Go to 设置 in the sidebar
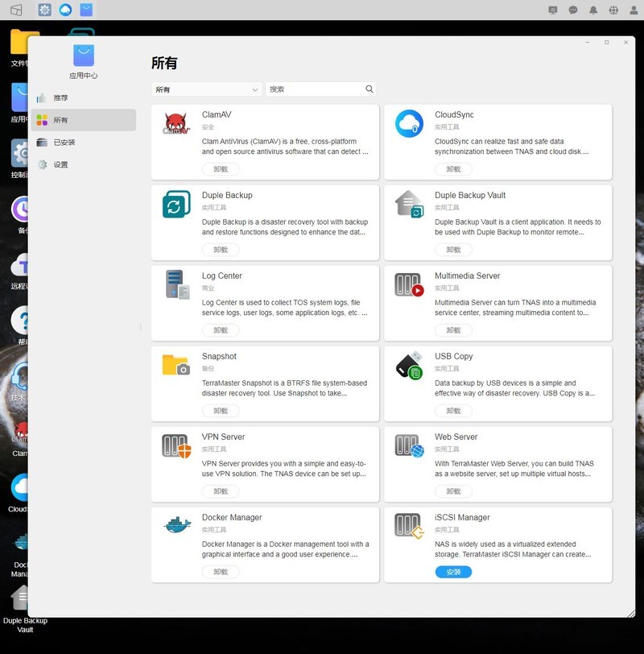This screenshot has height=654, width=644. [61, 165]
